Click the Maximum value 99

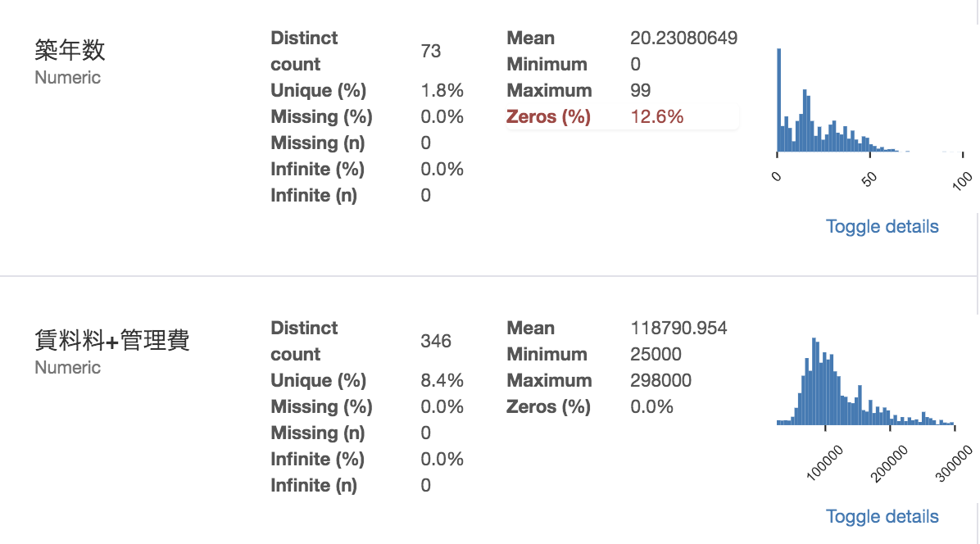click(x=641, y=90)
